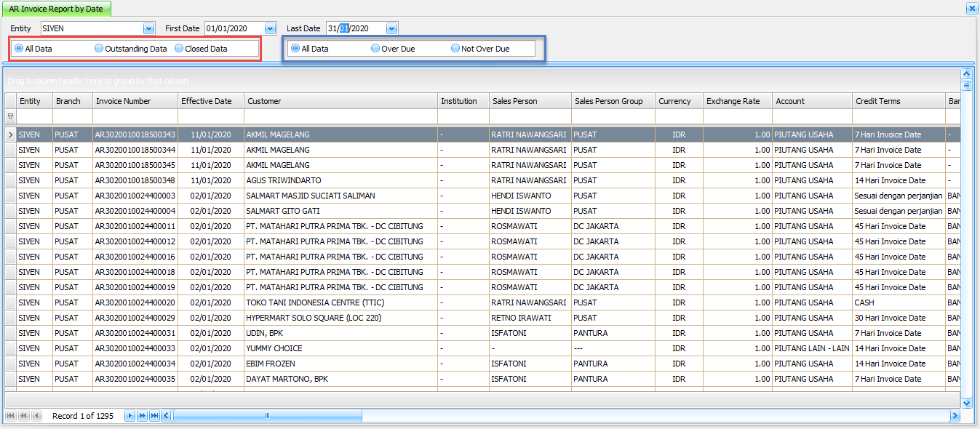Viewport: 980px width, 429px height.
Task: Sort by Sales Person Group column header
Action: click(x=613, y=101)
